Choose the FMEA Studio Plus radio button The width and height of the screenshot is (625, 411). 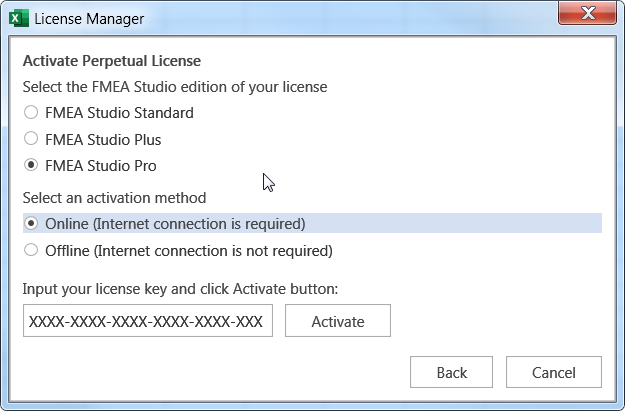point(31,139)
